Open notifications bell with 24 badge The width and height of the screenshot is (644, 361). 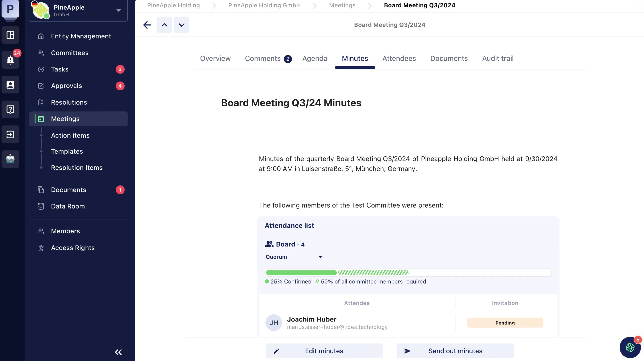10,60
